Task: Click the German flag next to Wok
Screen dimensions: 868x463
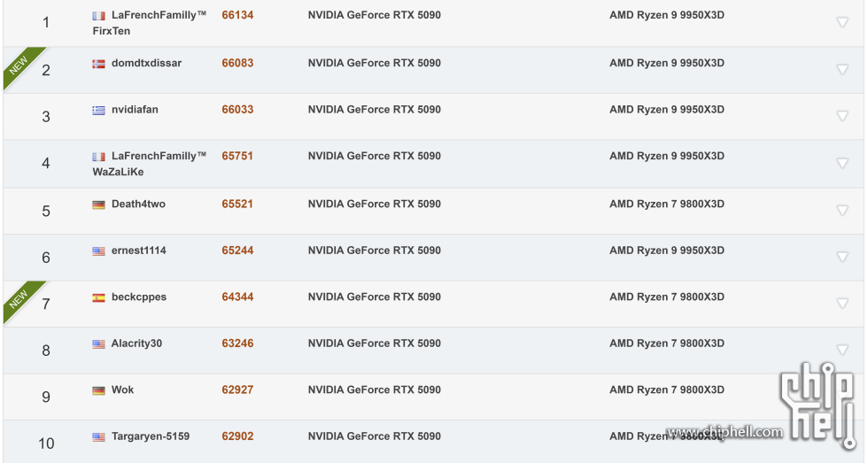Action: tap(98, 390)
